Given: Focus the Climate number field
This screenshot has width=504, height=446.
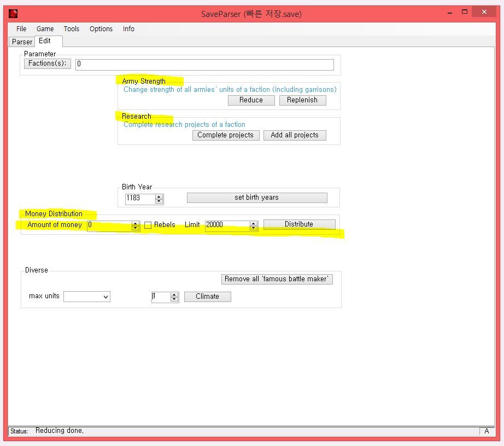Looking at the screenshot, I should pos(161,297).
